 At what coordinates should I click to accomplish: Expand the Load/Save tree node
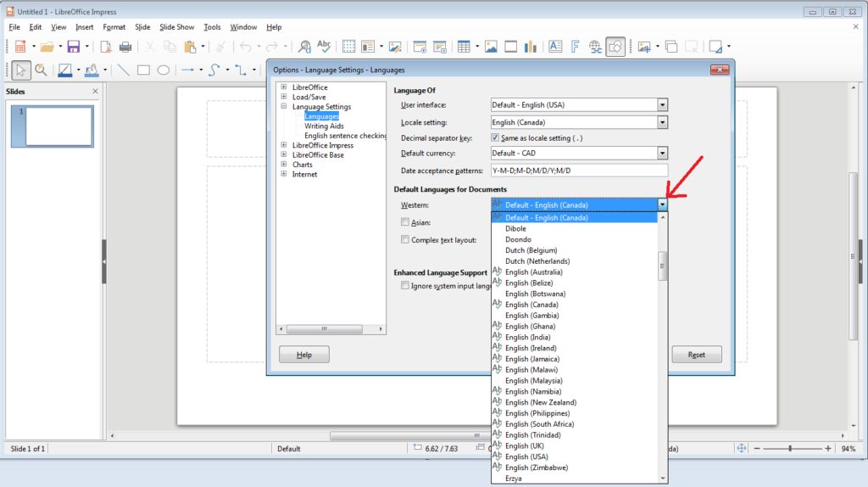(284, 97)
